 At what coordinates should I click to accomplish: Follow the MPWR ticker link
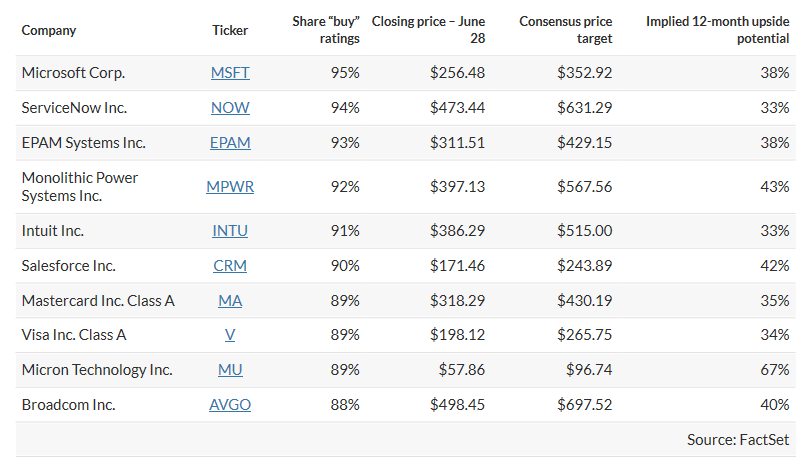230,187
